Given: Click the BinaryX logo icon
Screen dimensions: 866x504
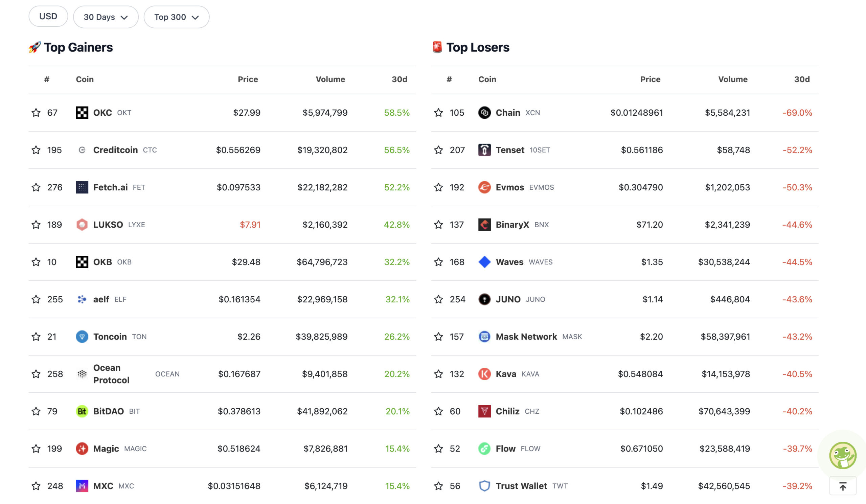Looking at the screenshot, I should pyautogui.click(x=484, y=225).
